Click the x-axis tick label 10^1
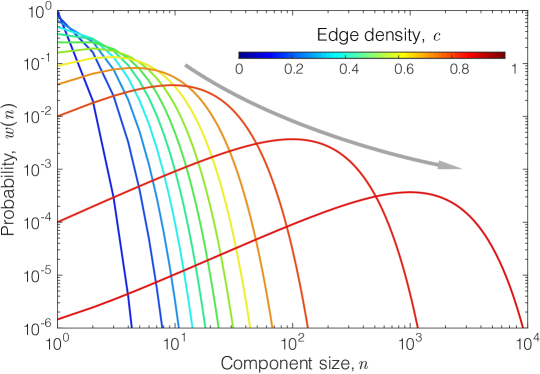The height and width of the screenshot is (374, 540). tap(175, 343)
